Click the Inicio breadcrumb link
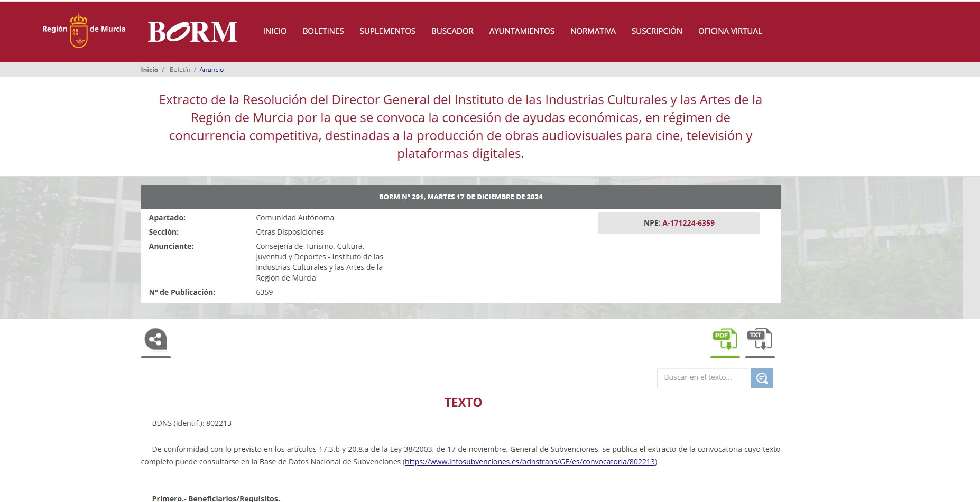Image resolution: width=980 pixels, height=502 pixels. 149,70
